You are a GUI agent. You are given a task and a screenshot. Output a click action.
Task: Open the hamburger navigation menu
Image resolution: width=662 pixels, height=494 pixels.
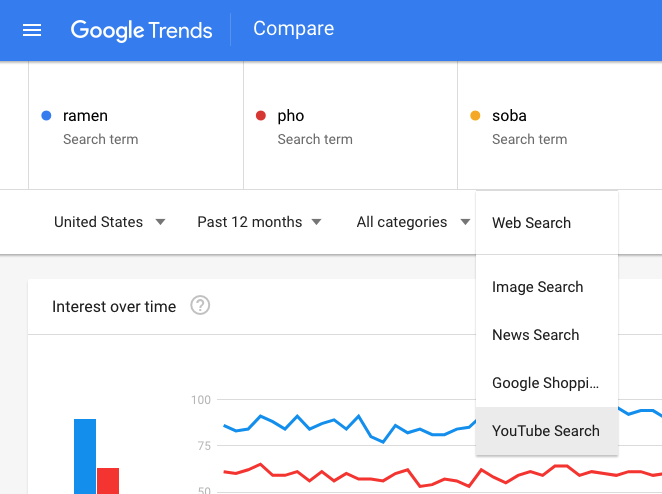(x=32, y=30)
